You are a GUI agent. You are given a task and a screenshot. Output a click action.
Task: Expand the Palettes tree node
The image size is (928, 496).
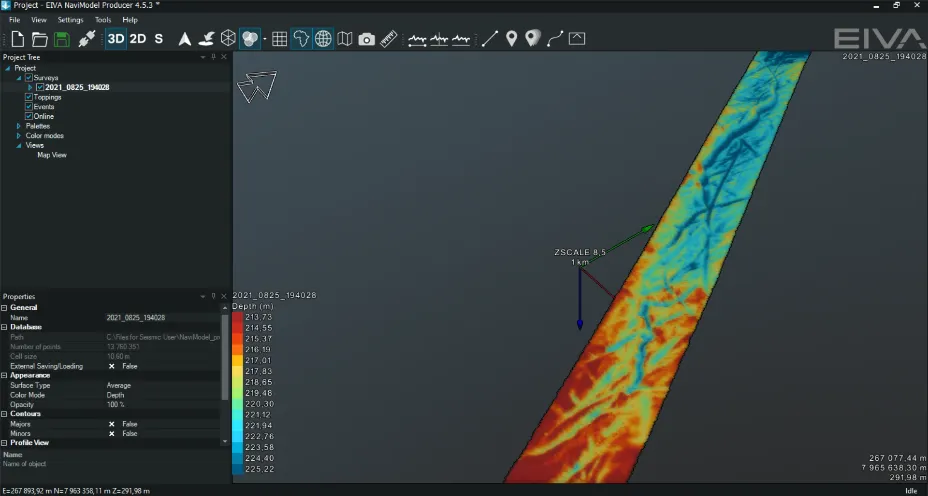(x=19, y=126)
